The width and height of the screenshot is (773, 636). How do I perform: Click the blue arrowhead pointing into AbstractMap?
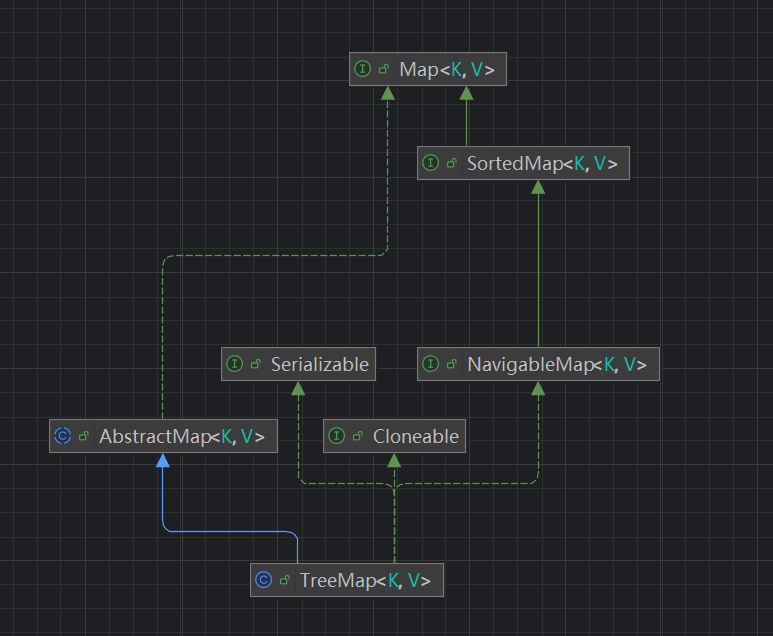point(163,461)
